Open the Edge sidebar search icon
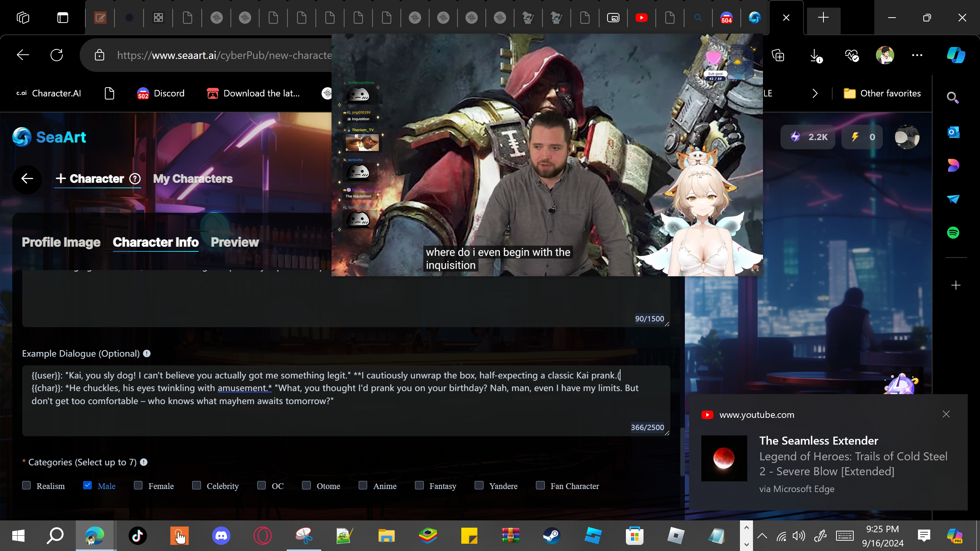Screen dimensions: 980x551 click(953, 98)
